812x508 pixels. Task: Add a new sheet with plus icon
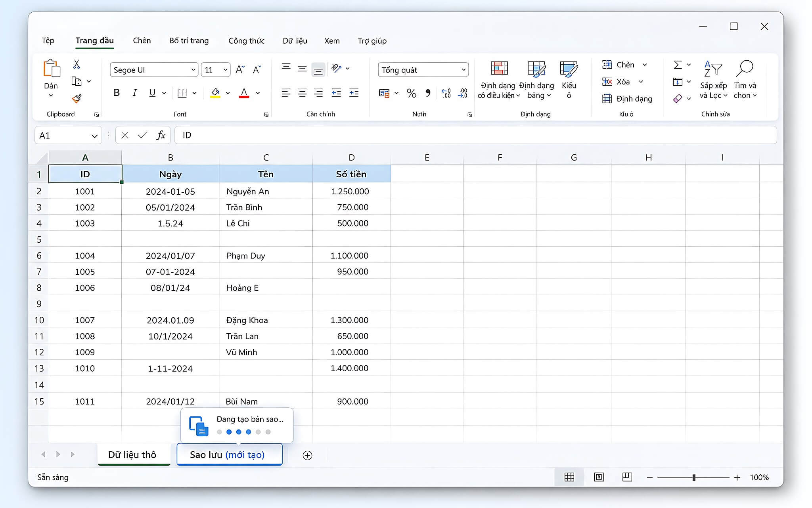pyautogui.click(x=307, y=455)
